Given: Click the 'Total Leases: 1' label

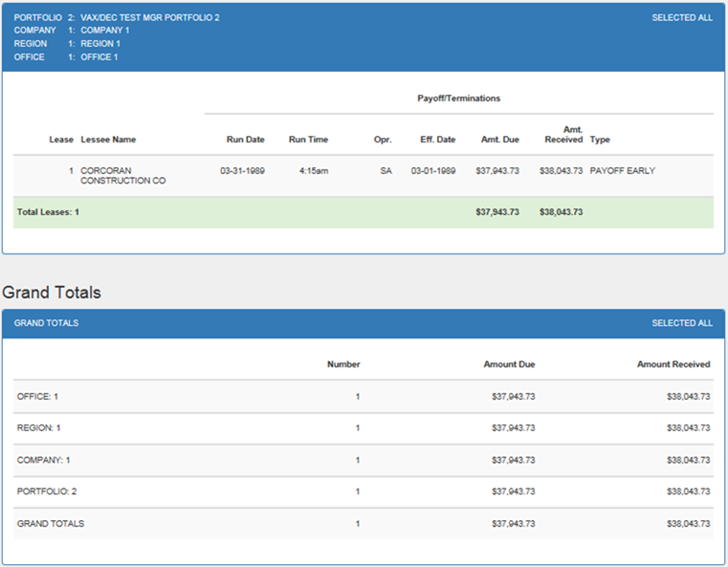Looking at the screenshot, I should coord(48,212).
